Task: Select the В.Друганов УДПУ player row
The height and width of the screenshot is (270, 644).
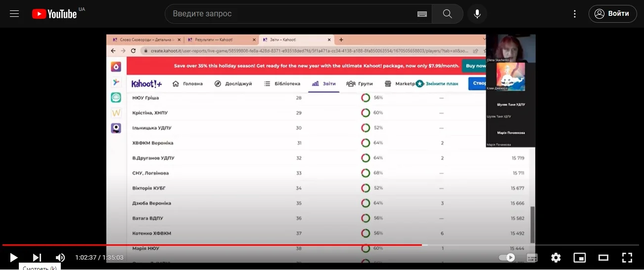Action: click(x=328, y=158)
